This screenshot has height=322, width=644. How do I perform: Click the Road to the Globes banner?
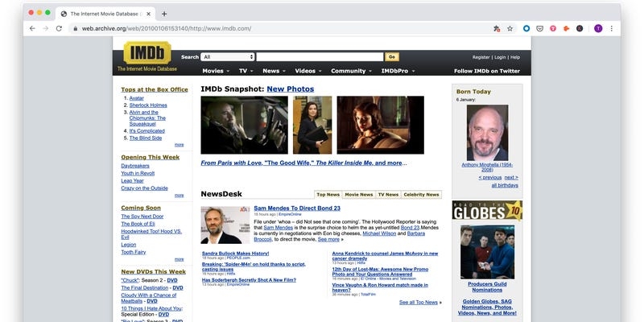(x=487, y=210)
